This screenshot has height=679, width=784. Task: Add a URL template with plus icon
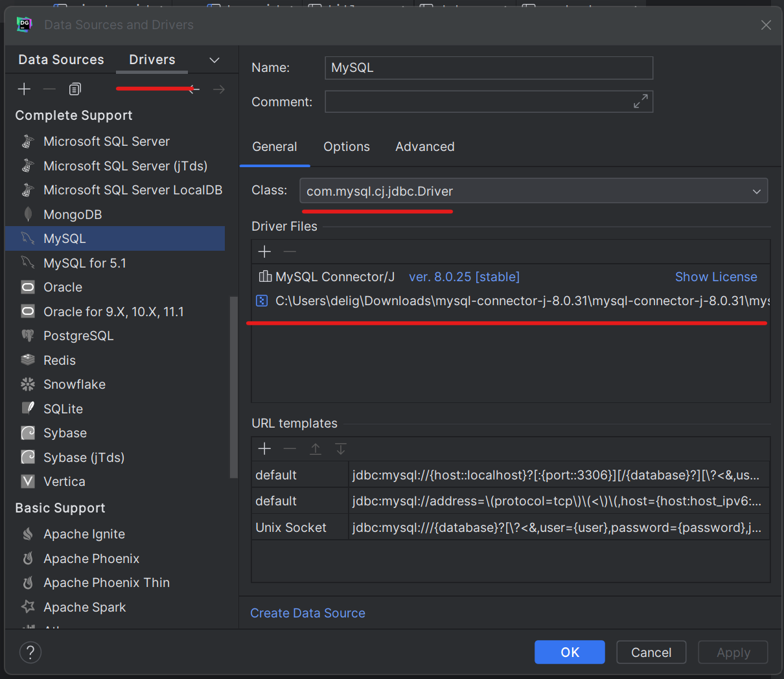(x=264, y=448)
